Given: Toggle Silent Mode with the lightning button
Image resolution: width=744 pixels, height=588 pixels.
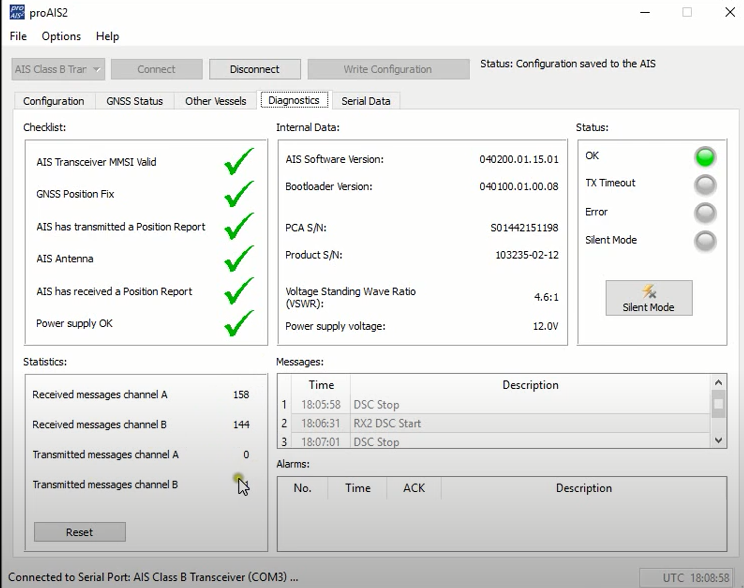Looking at the screenshot, I should tap(648, 298).
